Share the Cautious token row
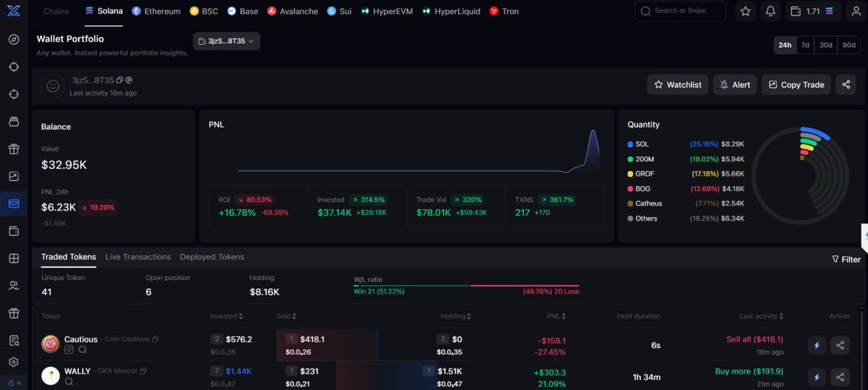Screen dimensions: 868x390 (x=840, y=345)
